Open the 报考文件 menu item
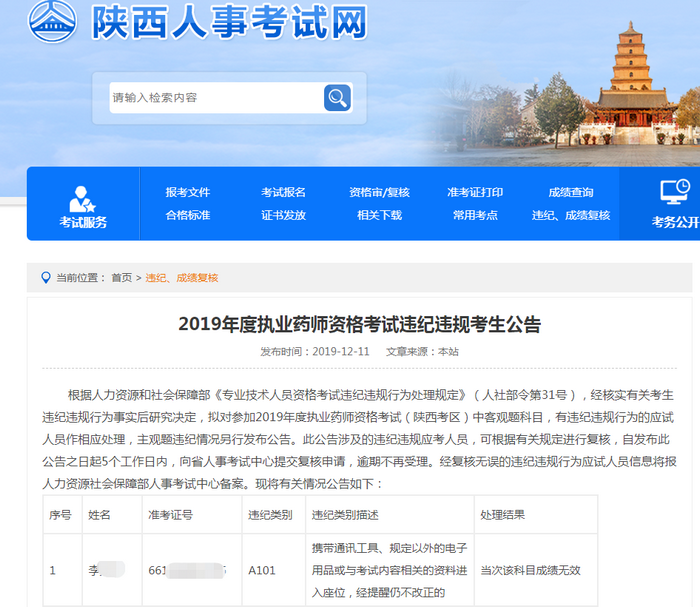This screenshot has width=700, height=607. click(188, 192)
